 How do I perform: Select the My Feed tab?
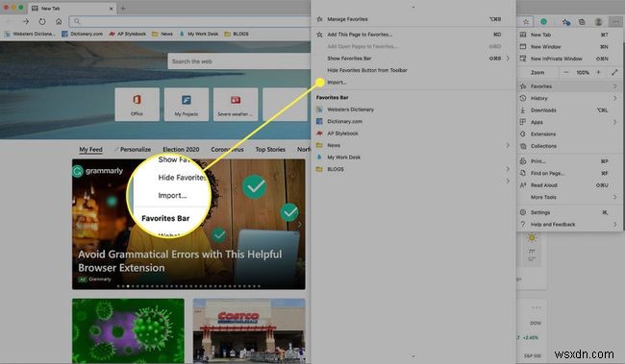pos(90,149)
